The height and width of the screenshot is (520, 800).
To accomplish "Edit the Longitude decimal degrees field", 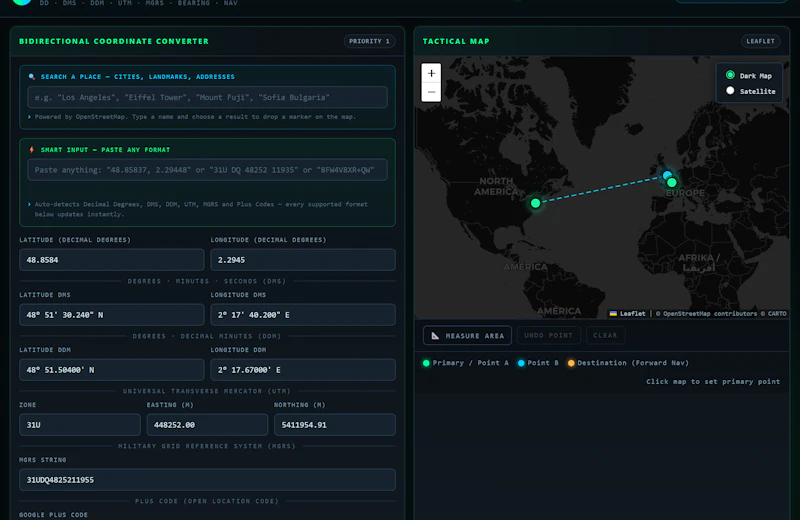I will pyautogui.click(x=303, y=260).
